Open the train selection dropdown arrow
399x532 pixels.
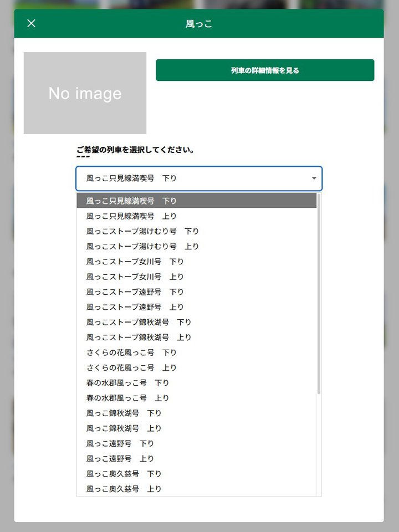pyautogui.click(x=314, y=178)
